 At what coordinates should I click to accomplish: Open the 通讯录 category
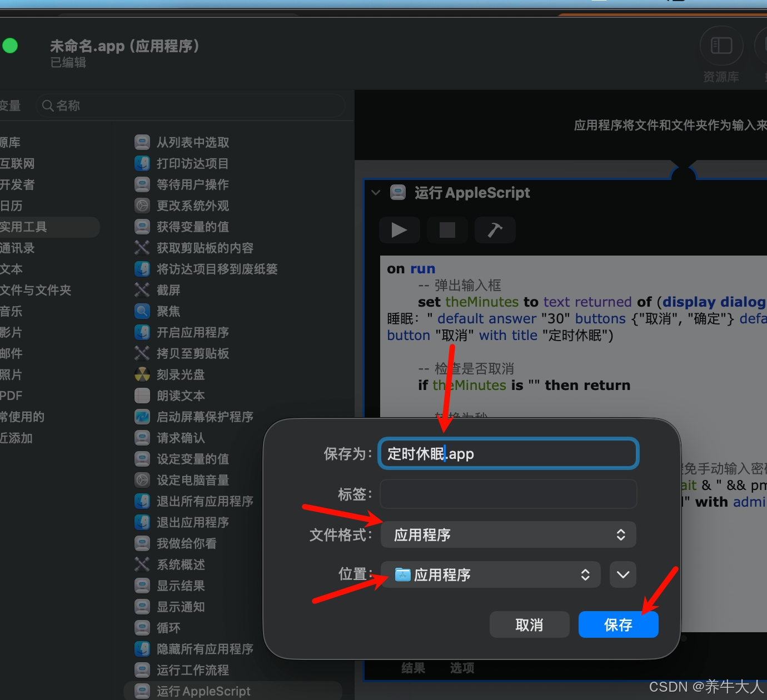[17, 248]
